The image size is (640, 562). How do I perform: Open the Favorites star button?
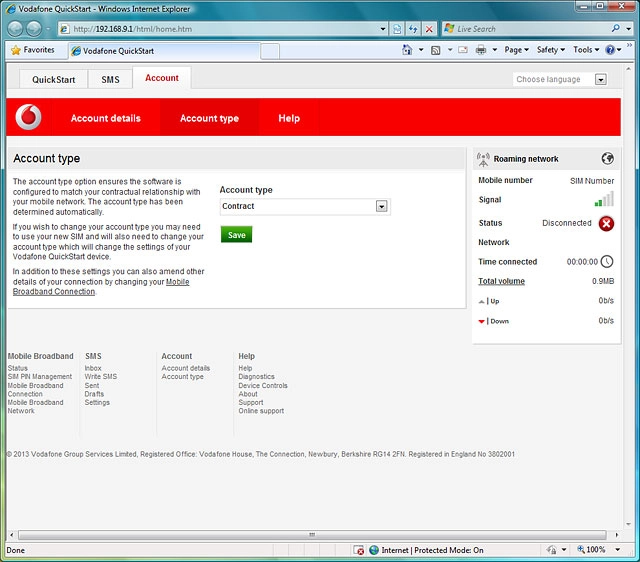[x=33, y=50]
